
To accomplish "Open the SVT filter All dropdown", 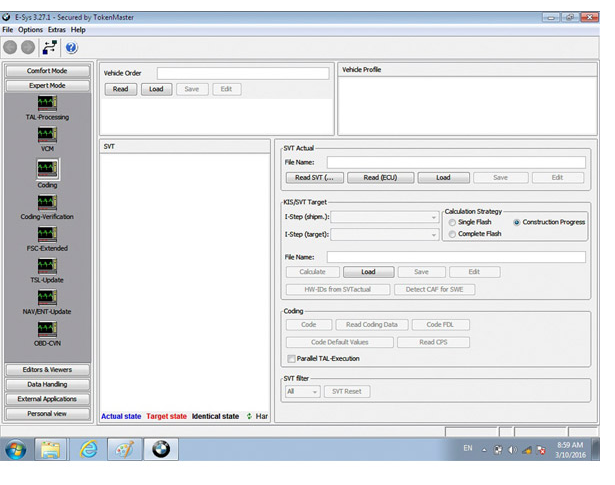I will [x=302, y=391].
